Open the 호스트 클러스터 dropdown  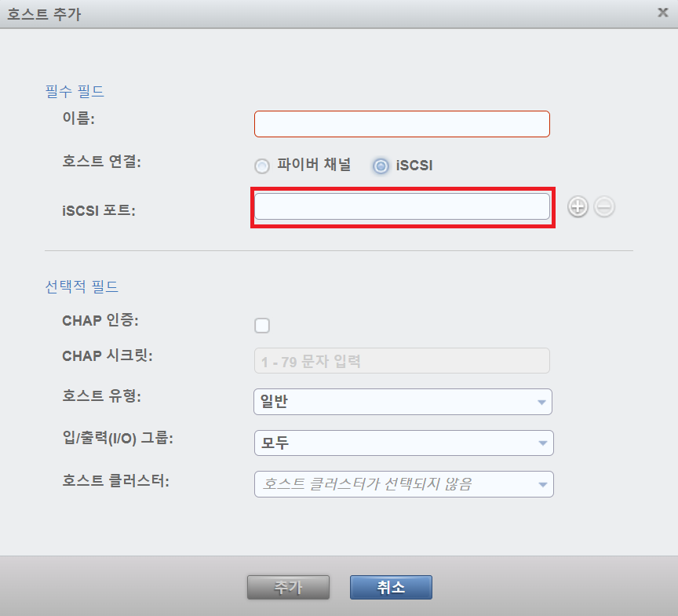click(404, 484)
